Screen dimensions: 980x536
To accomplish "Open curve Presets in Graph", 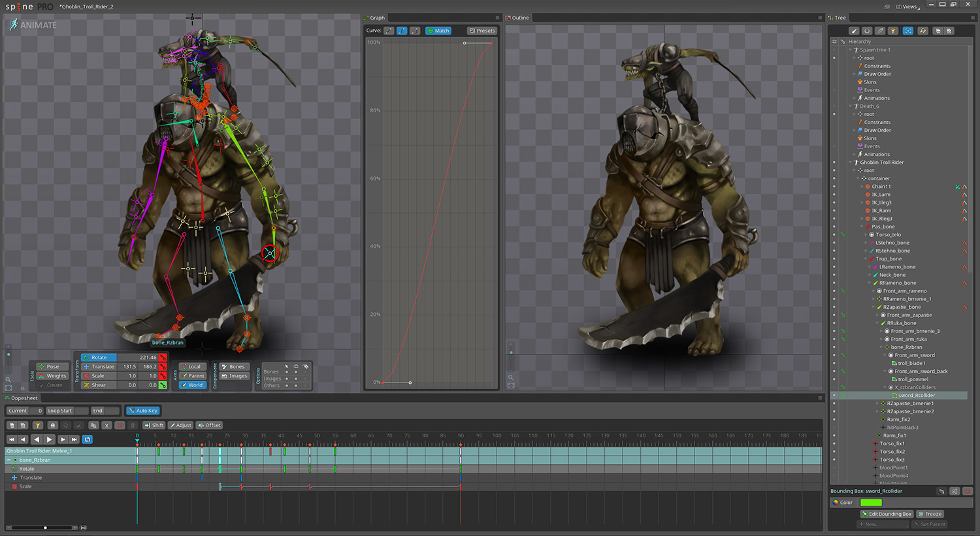I will pos(482,31).
